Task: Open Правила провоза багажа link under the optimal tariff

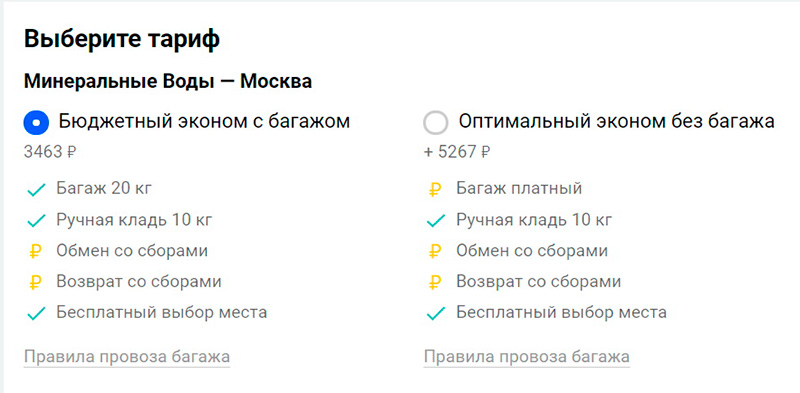Action: click(x=527, y=357)
